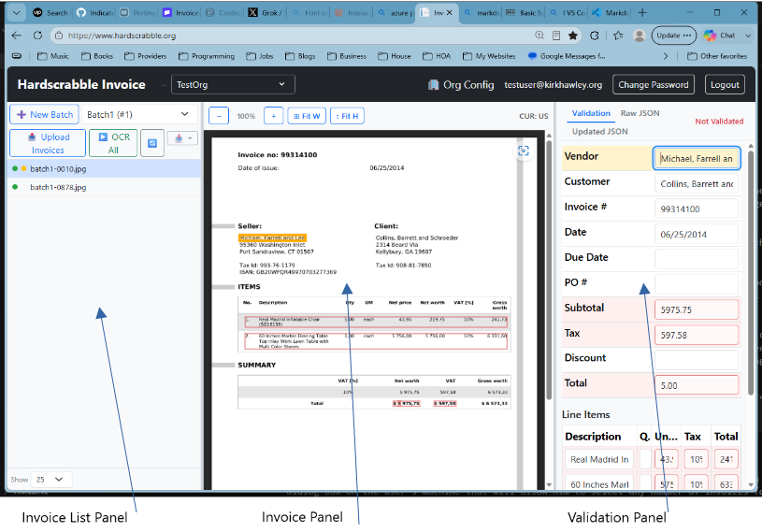The image size is (762, 532).
Task: Create a New Batch
Action: 44,115
